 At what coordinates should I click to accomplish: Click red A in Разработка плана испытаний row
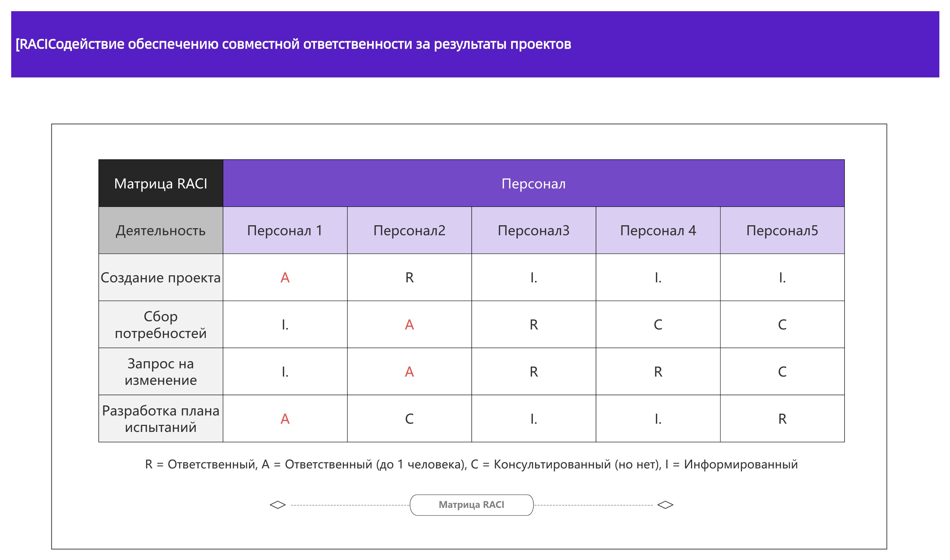(x=285, y=419)
